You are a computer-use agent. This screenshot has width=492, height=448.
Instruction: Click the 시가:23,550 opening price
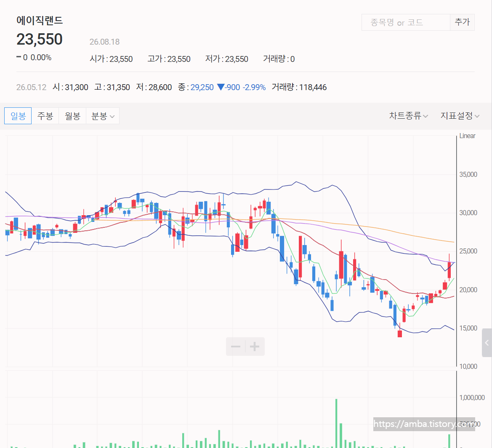tap(111, 59)
